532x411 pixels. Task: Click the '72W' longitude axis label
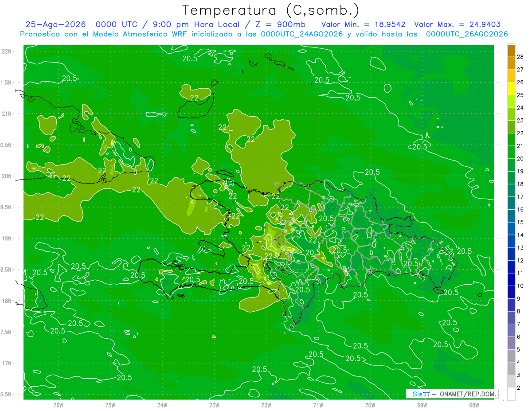click(266, 405)
